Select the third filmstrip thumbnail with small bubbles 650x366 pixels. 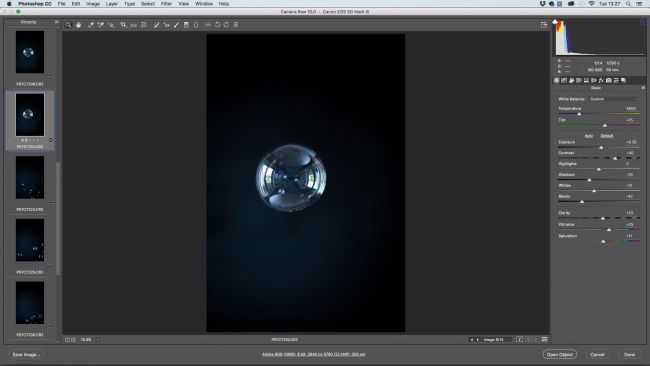(30, 177)
